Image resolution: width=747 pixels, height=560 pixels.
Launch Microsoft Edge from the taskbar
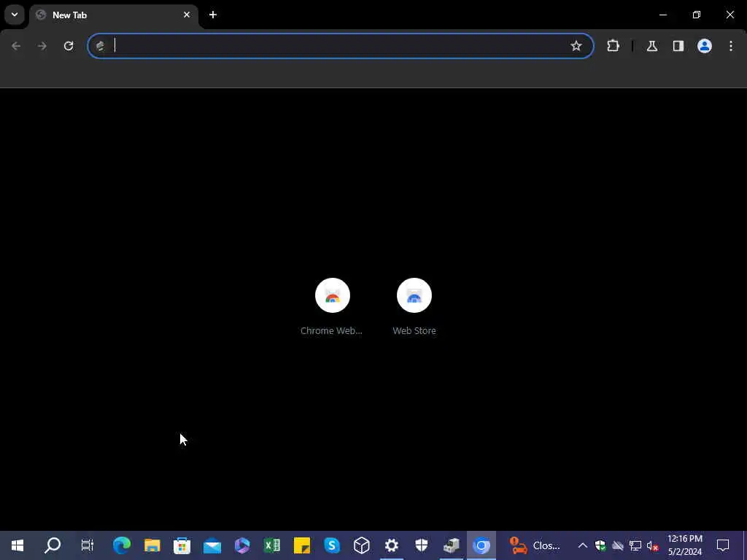click(x=122, y=545)
